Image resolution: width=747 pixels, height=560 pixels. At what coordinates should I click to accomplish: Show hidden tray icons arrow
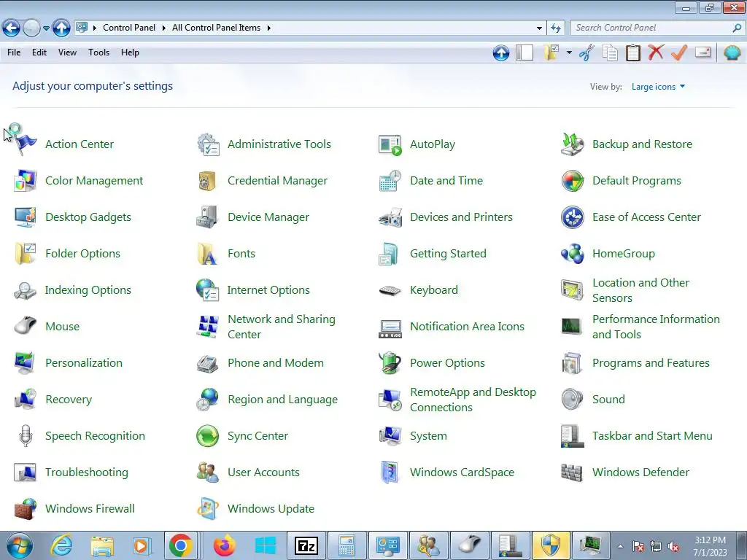pyautogui.click(x=620, y=546)
